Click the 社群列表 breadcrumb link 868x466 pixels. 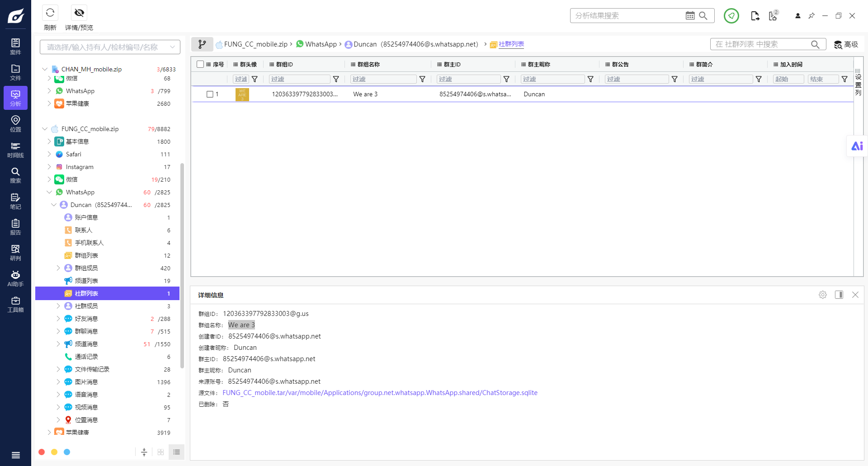point(511,44)
